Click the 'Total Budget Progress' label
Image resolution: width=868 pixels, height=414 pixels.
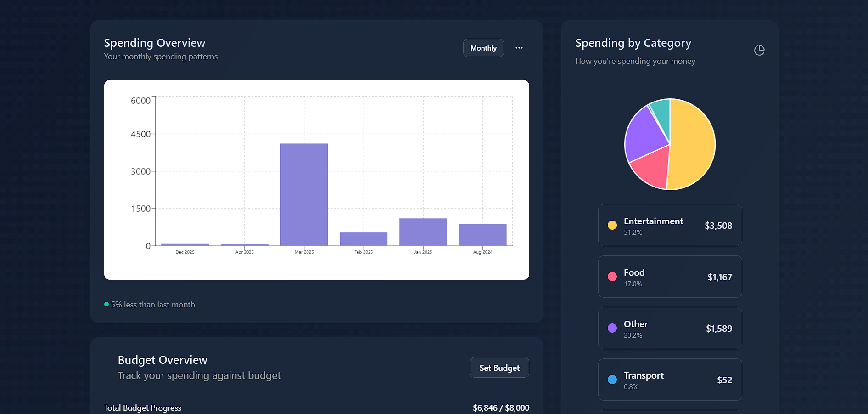click(143, 408)
